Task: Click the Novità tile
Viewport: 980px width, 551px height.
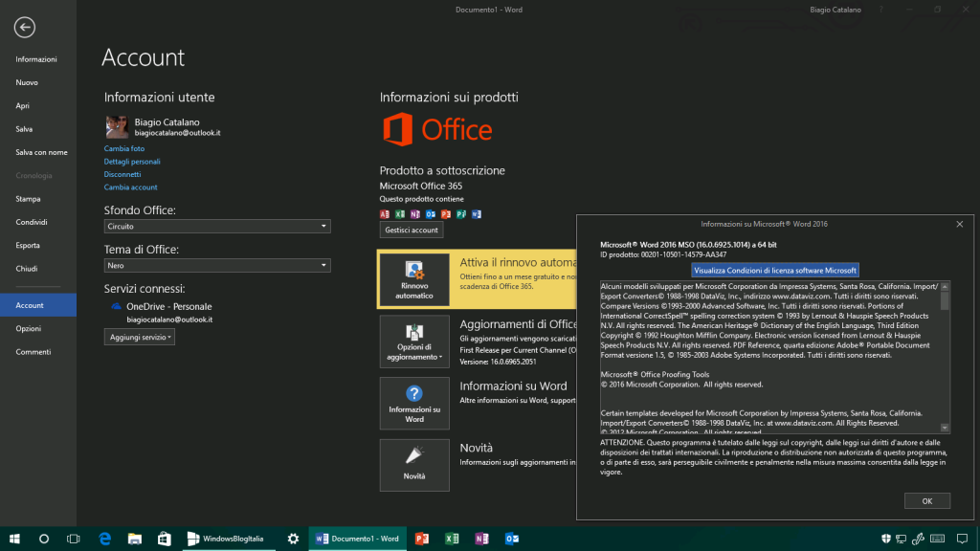Action: point(414,465)
